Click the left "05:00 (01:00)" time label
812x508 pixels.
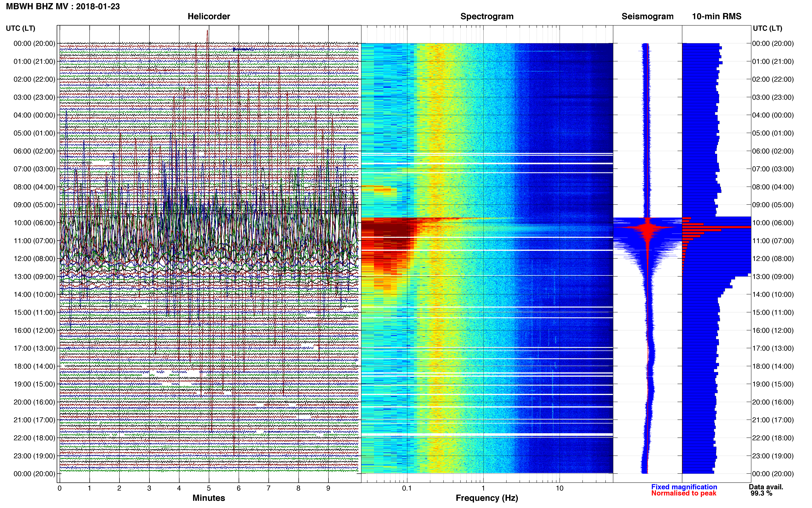pyautogui.click(x=34, y=133)
